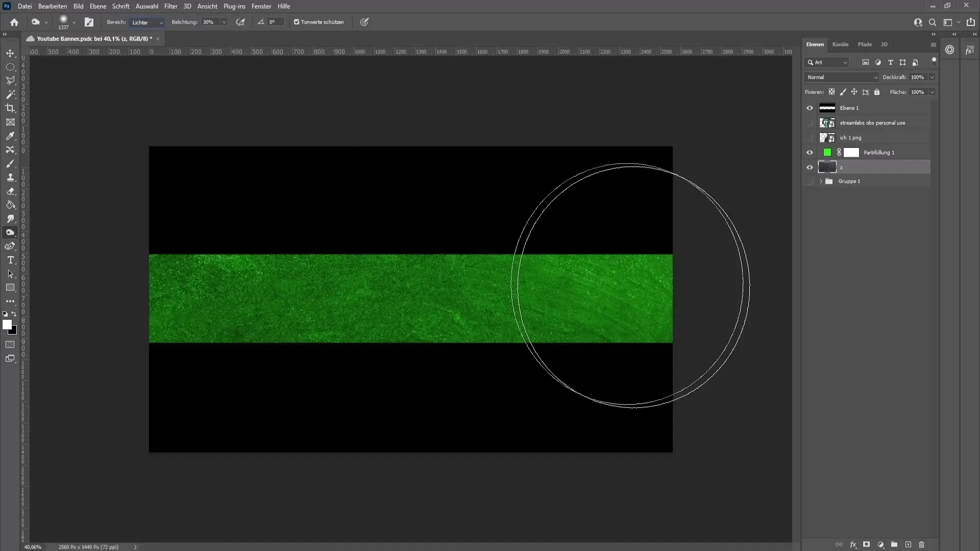Screen dimensions: 980x551
Task: Select the Crop tool icon
Action: coord(10,108)
